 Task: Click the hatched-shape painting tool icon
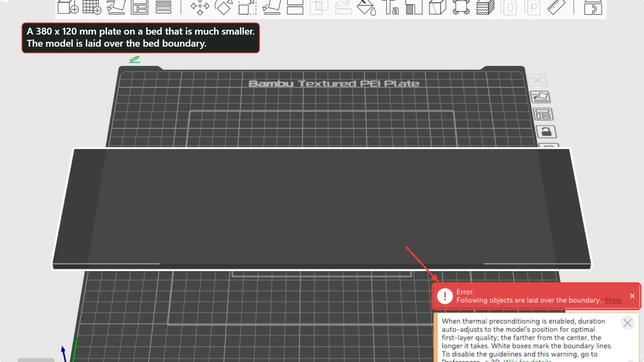tap(414, 7)
